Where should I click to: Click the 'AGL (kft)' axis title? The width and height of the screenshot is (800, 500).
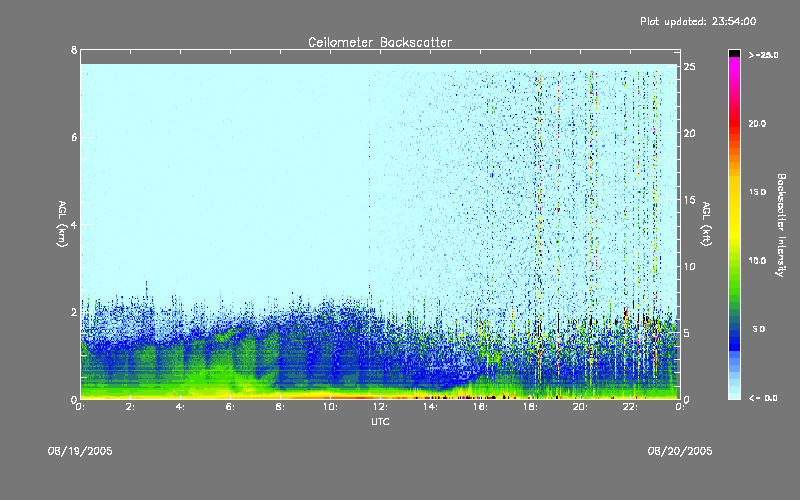pos(706,224)
